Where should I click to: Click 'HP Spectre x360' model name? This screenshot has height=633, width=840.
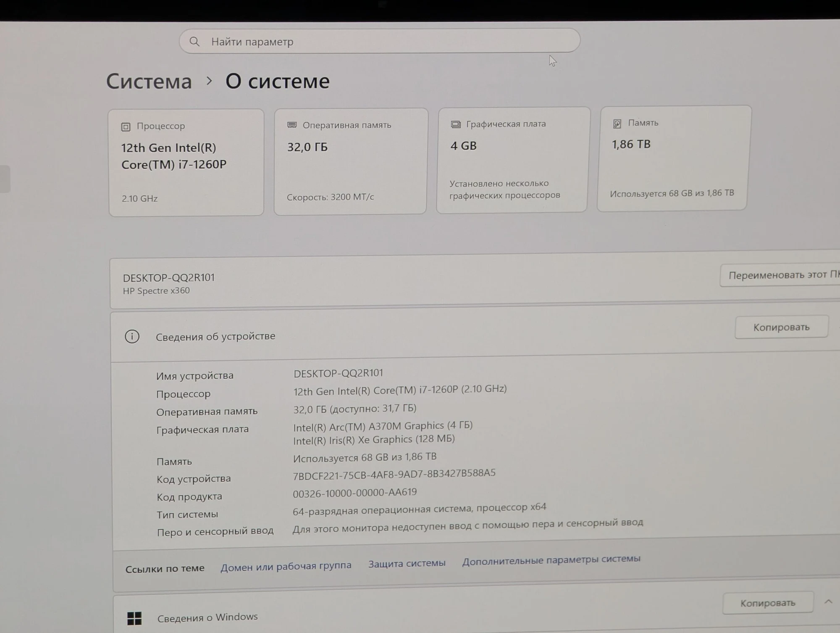[156, 291]
